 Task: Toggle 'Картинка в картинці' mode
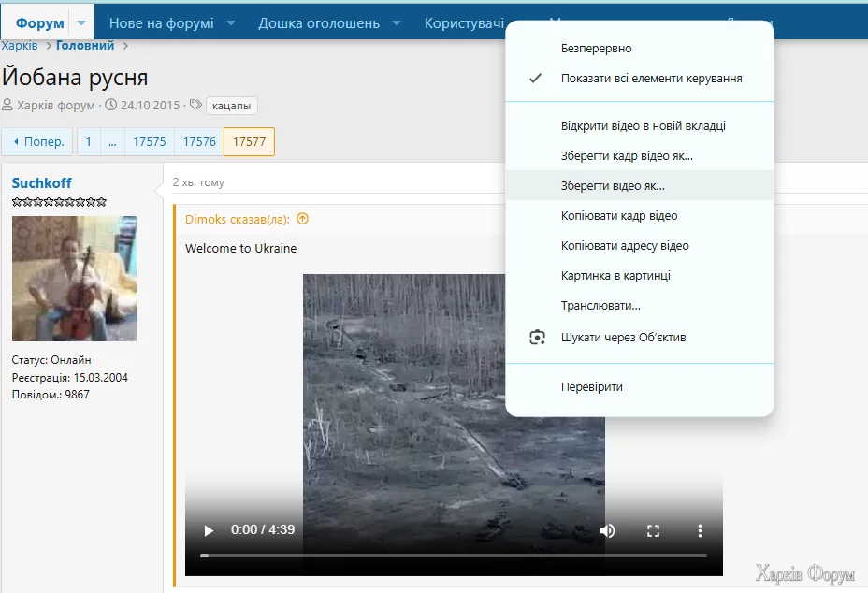pyautogui.click(x=615, y=276)
